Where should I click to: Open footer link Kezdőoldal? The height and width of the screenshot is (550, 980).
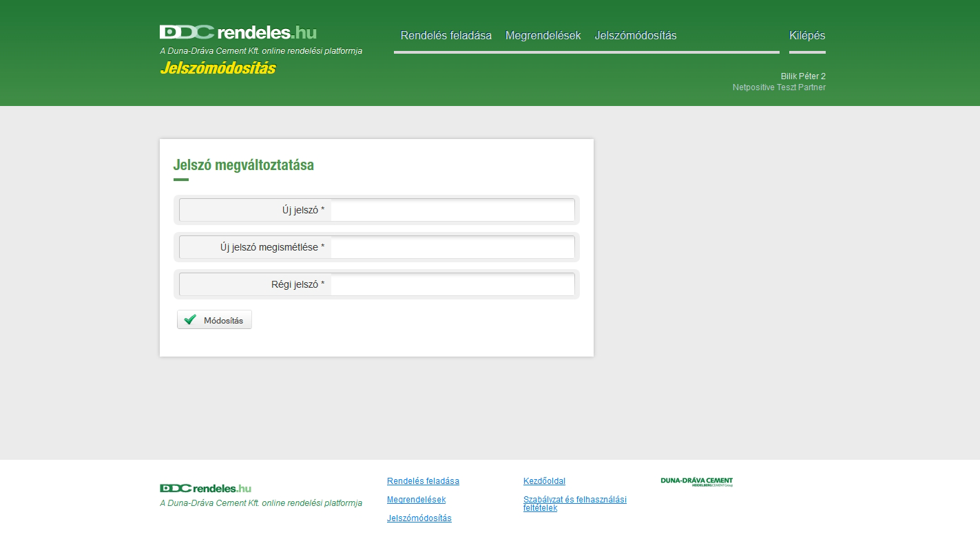coord(544,481)
